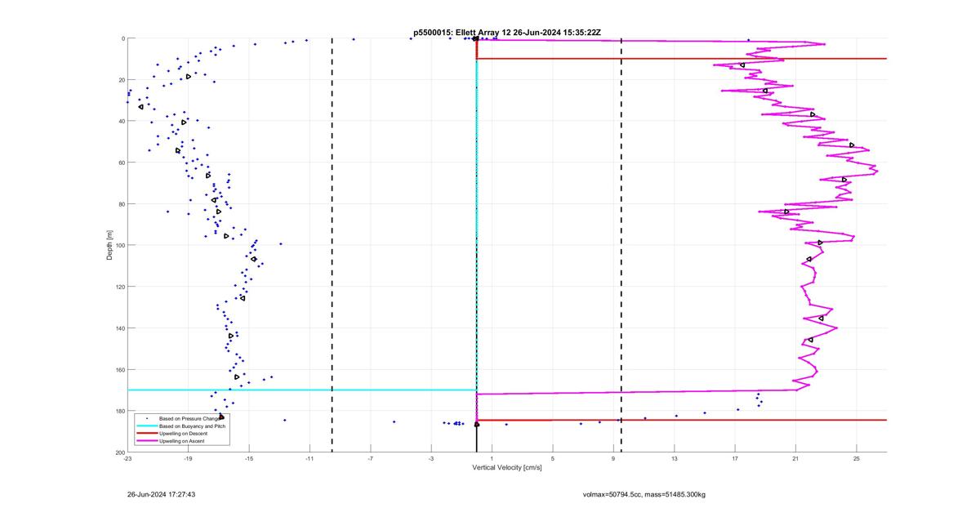Viewport: 980px width, 508px height.
Task: Click x-axis tick label '21'
Action: (796, 459)
